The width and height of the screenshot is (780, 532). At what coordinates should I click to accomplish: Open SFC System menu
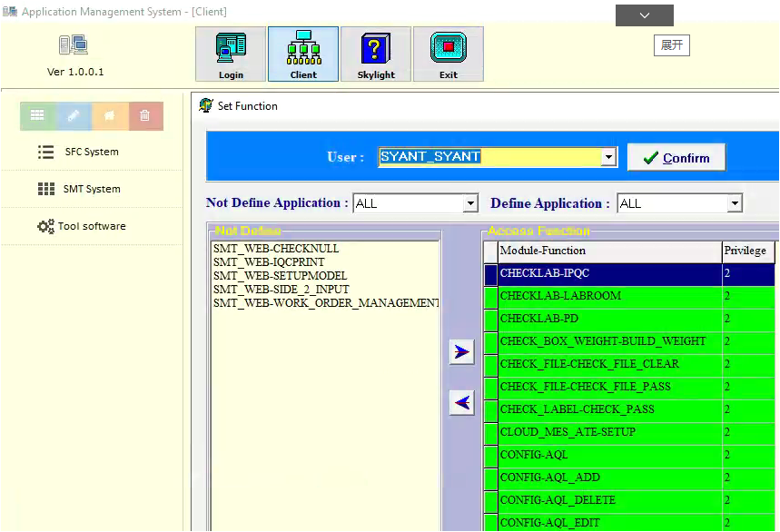pyautogui.click(x=91, y=152)
